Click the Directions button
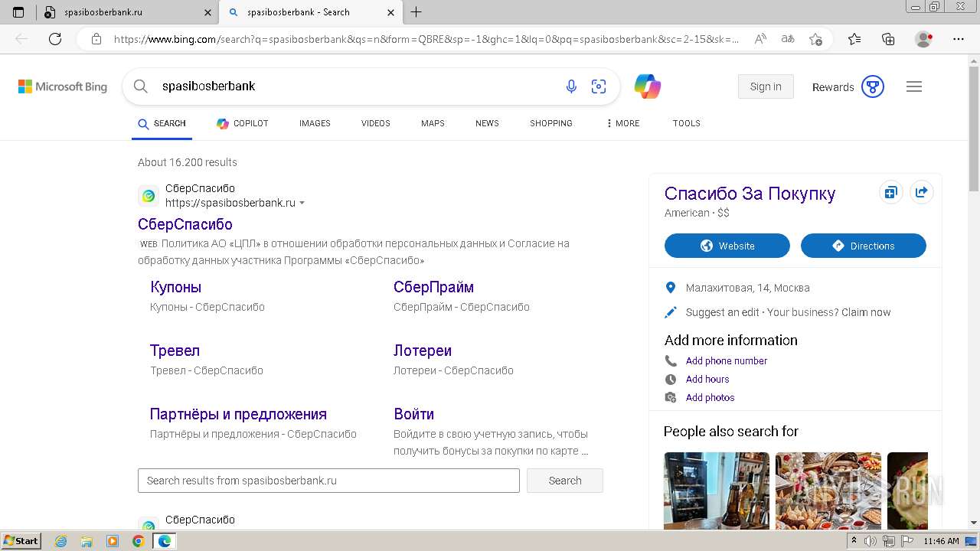 (x=864, y=246)
